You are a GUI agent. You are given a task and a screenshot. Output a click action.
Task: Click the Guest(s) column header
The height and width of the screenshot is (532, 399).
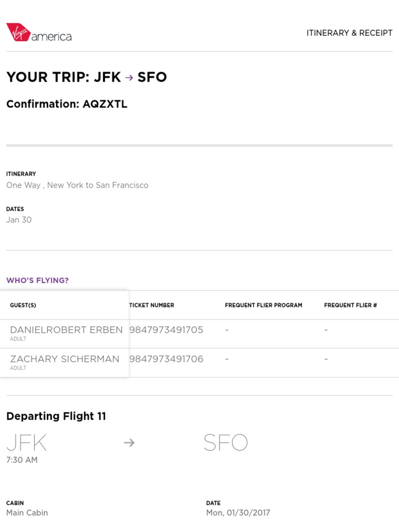coord(23,305)
